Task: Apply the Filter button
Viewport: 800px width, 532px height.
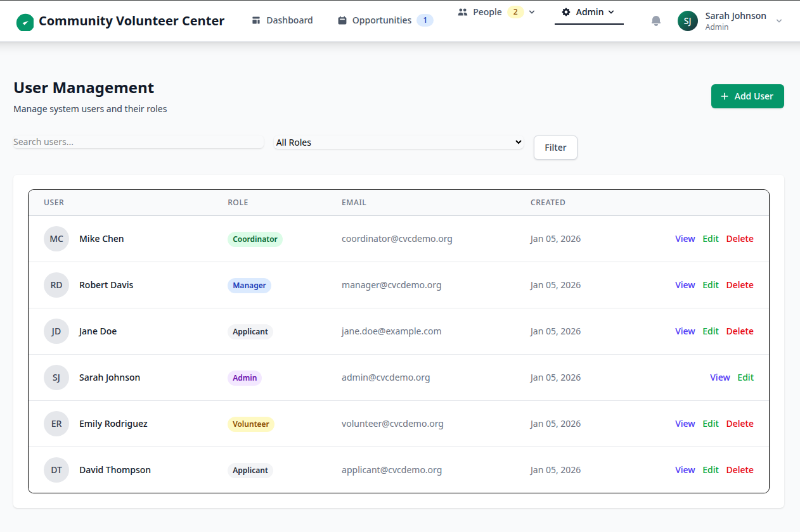Action: pyautogui.click(x=555, y=147)
